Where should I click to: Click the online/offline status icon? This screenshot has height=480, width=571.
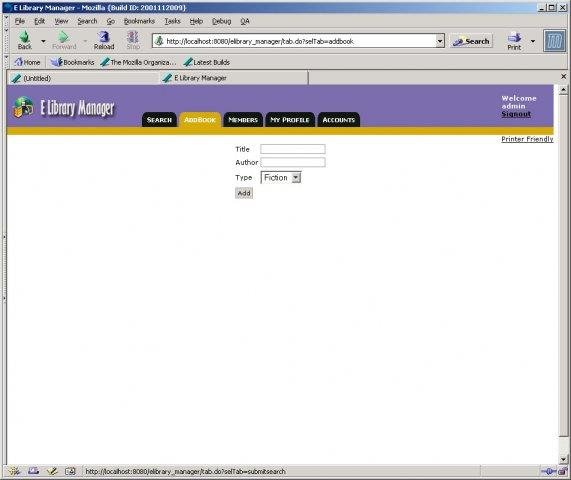coord(548,472)
